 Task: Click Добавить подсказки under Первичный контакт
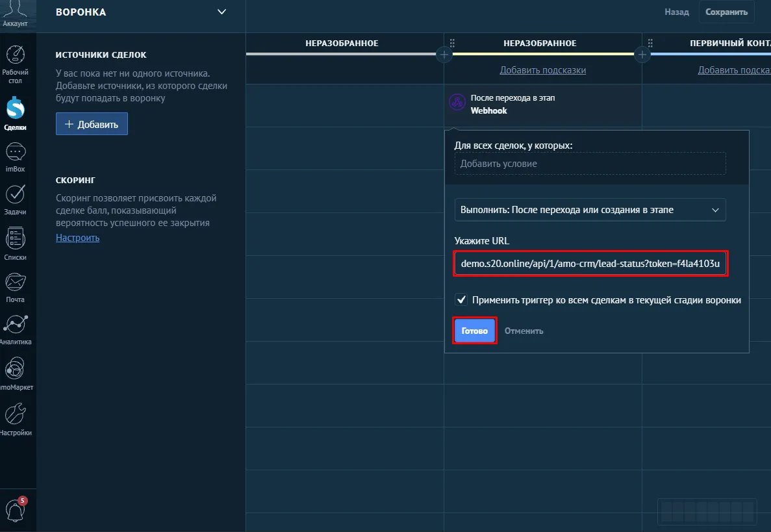coord(734,70)
